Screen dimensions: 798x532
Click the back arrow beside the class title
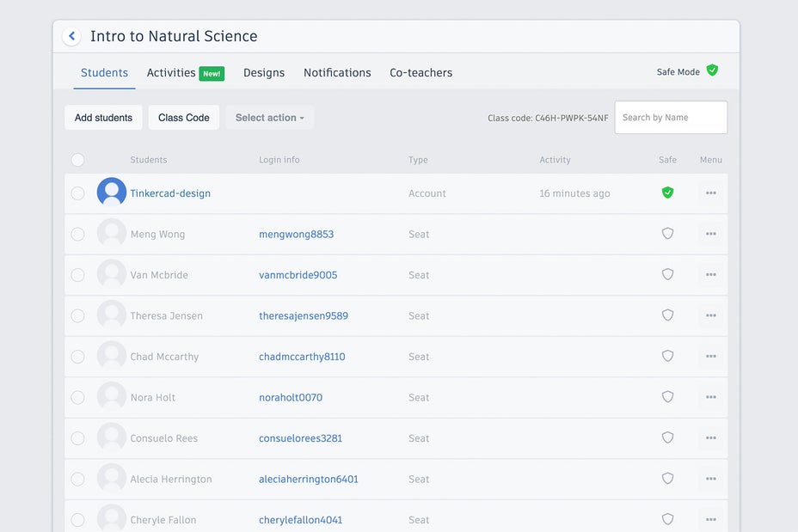pyautogui.click(x=72, y=36)
